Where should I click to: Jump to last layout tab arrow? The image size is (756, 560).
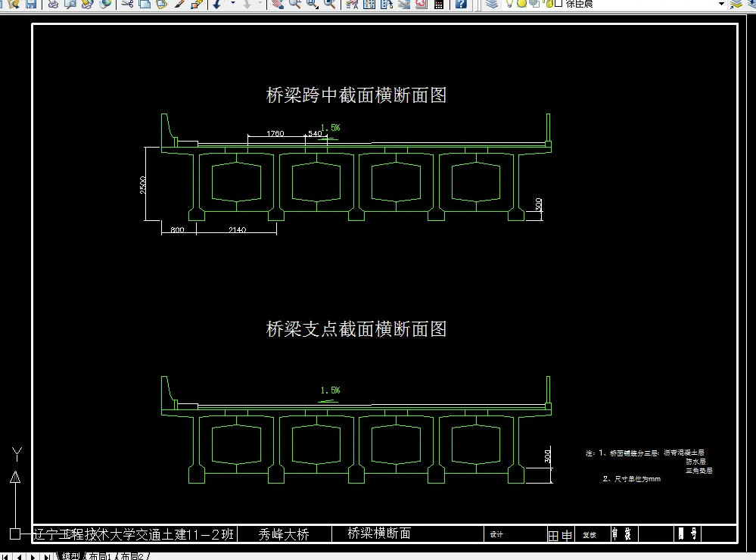coord(47,557)
